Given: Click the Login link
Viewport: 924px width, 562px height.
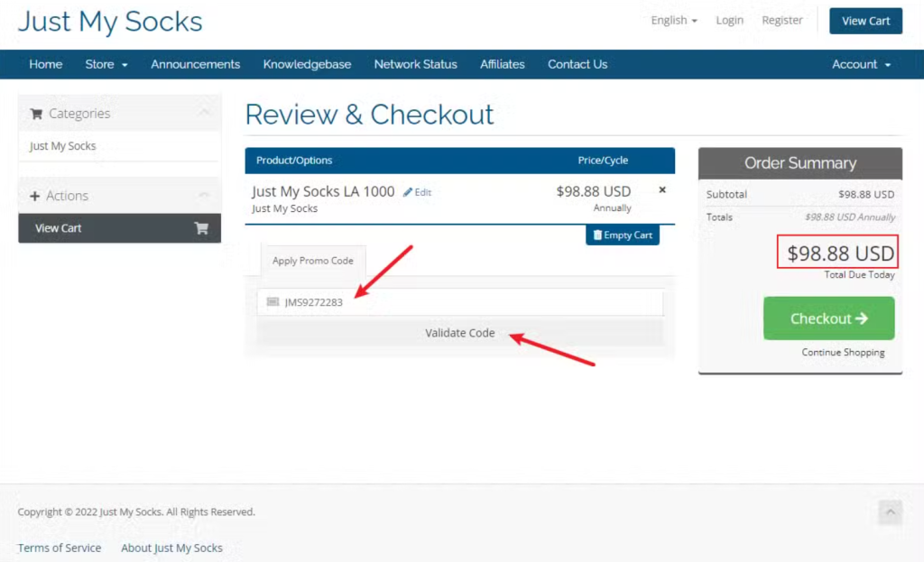Looking at the screenshot, I should tap(729, 21).
